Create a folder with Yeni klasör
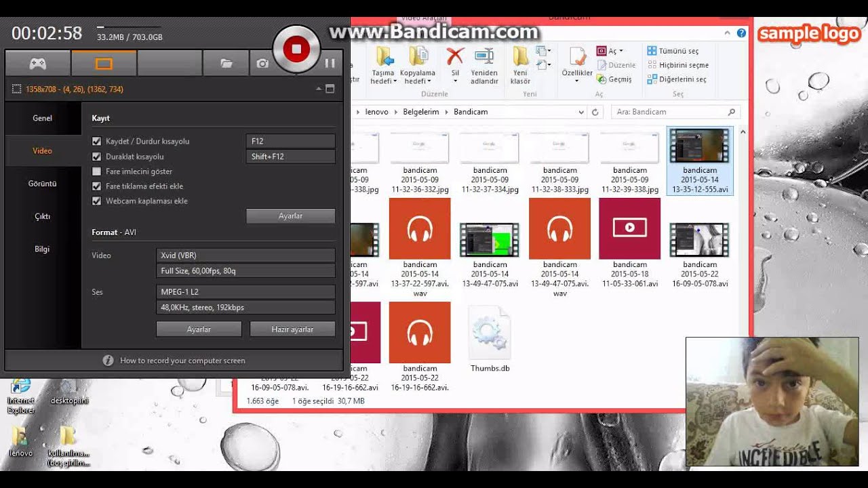Image resolution: width=868 pixels, height=488 pixels. [x=520, y=65]
